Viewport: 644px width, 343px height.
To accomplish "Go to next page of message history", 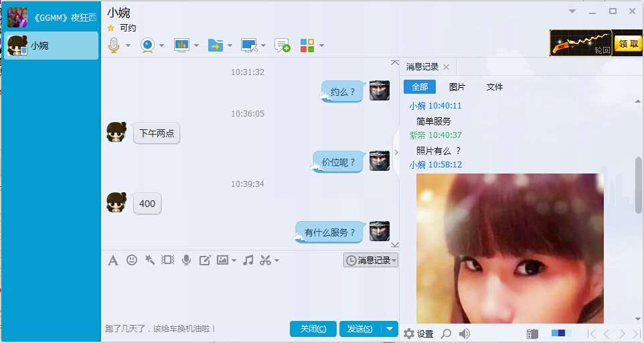I will (x=622, y=334).
